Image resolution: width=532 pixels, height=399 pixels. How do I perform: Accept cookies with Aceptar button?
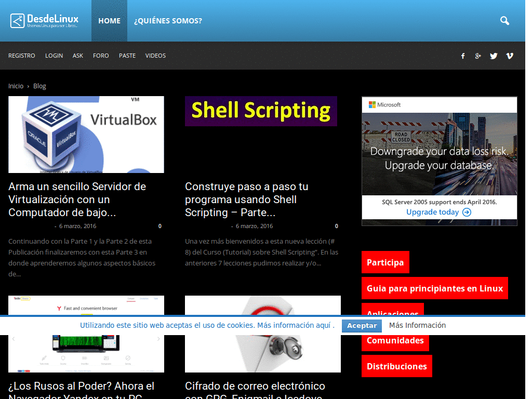tap(362, 326)
